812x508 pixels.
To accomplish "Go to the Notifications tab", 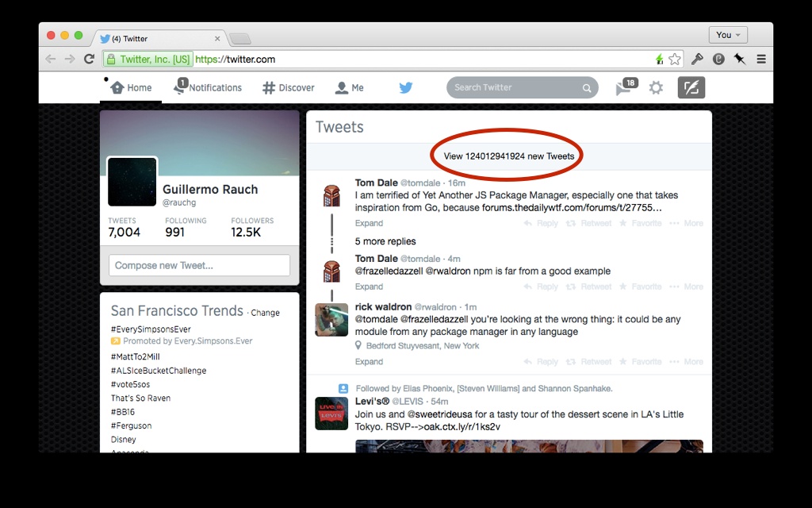I will (208, 88).
